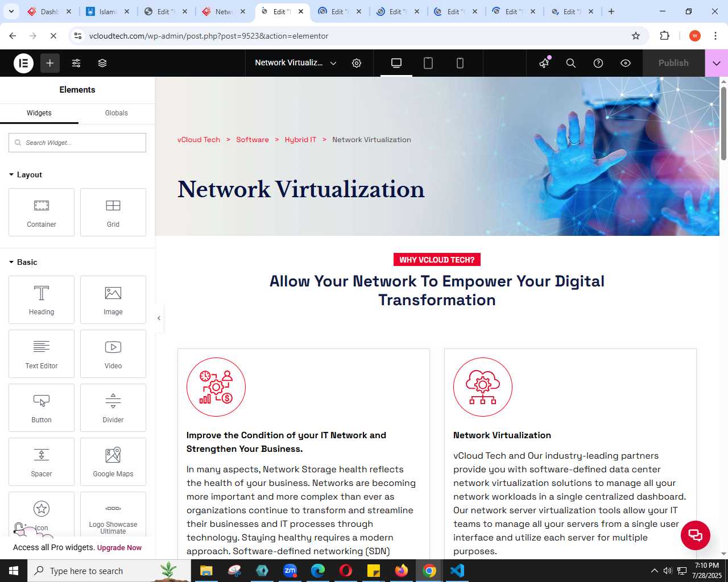Open Zoom from the taskbar
728x582 pixels.
tap(290, 571)
